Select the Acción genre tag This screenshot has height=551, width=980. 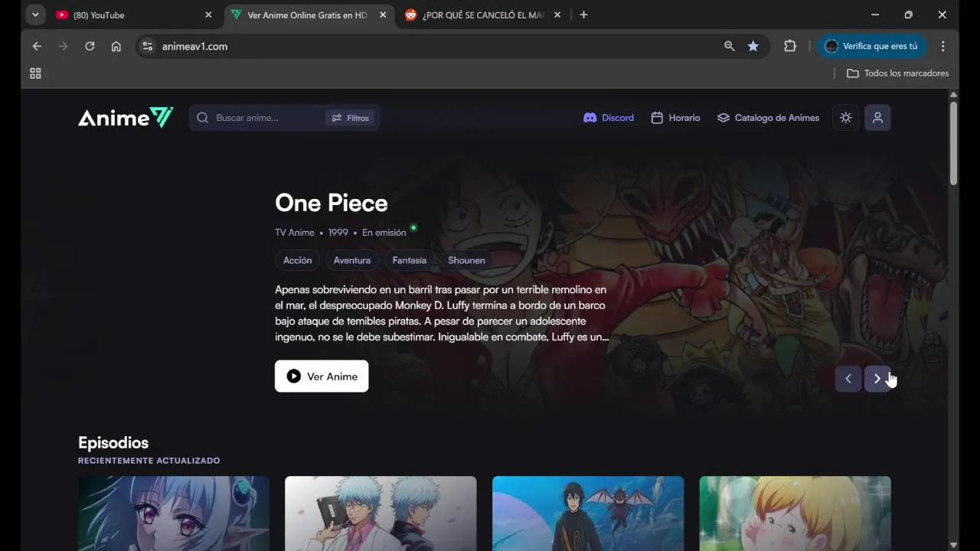click(x=297, y=260)
